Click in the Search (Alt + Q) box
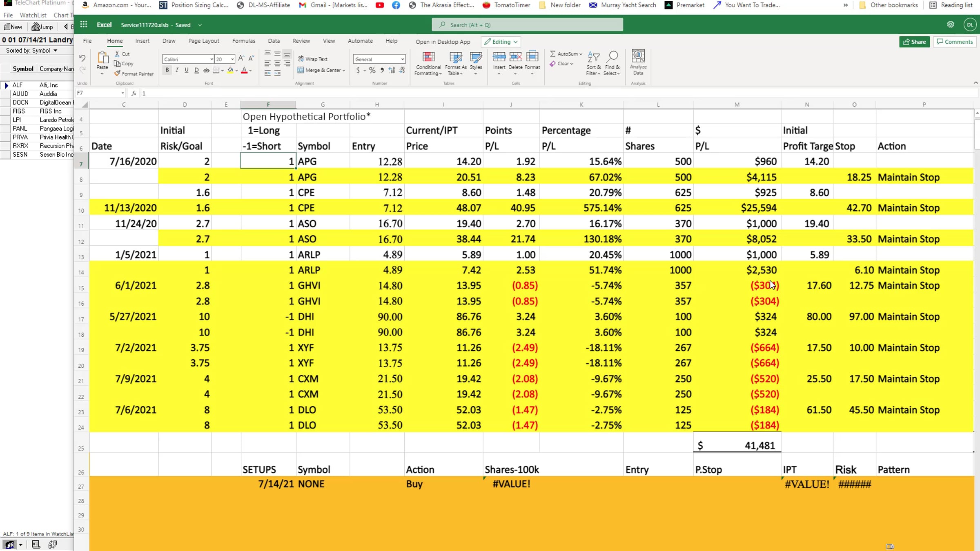This screenshot has height=551, width=980. 527,25
